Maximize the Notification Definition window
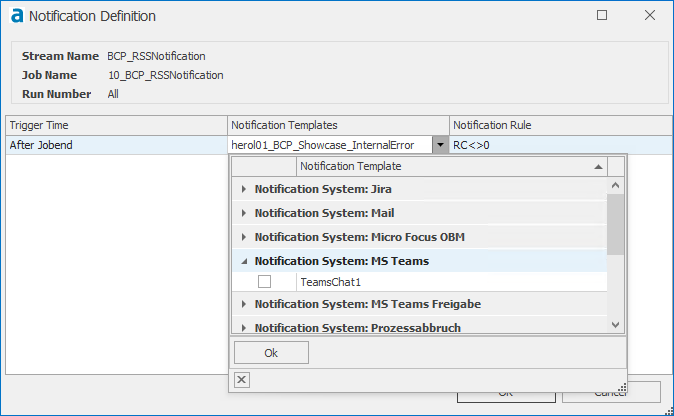This screenshot has width=674, height=416. [x=602, y=15]
